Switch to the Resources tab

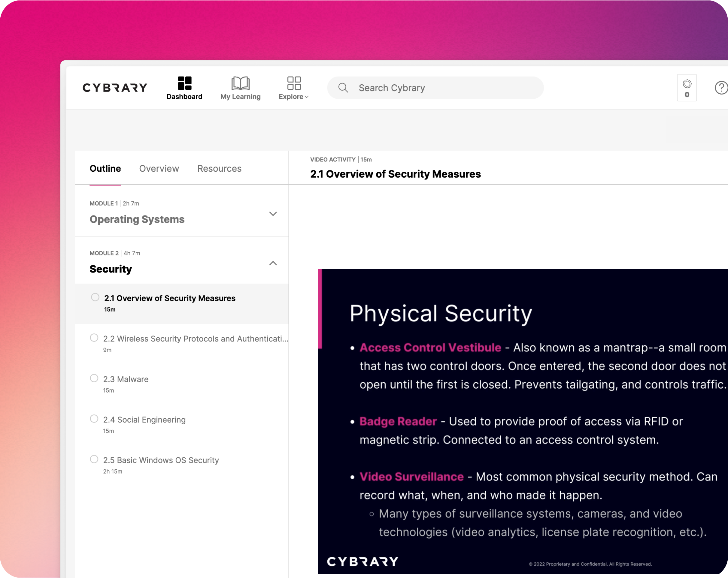pos(219,168)
